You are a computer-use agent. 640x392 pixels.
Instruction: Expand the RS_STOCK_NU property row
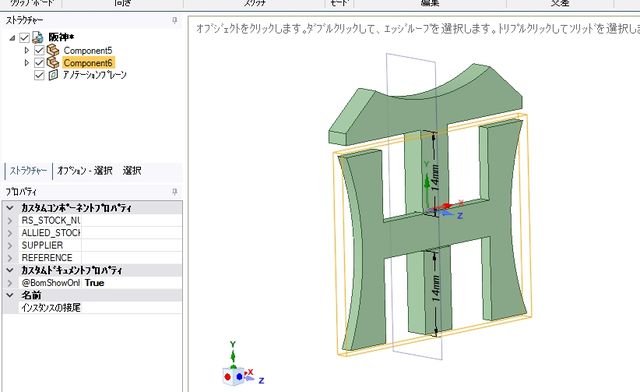click(x=10, y=220)
